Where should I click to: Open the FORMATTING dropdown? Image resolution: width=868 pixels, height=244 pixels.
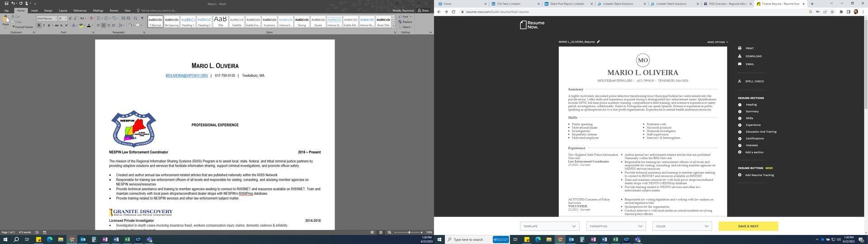(x=616, y=226)
